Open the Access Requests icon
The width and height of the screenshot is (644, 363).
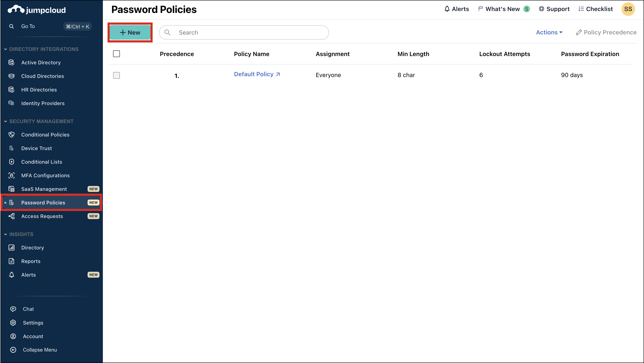(x=11, y=216)
